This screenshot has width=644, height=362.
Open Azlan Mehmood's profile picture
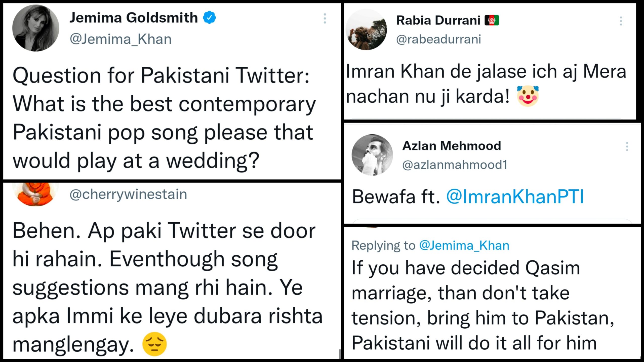pos(372,155)
